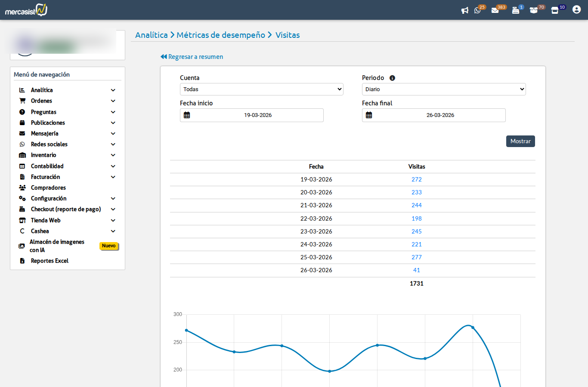
Task: Click the open box icon with 70 badge
Action: tap(534, 10)
